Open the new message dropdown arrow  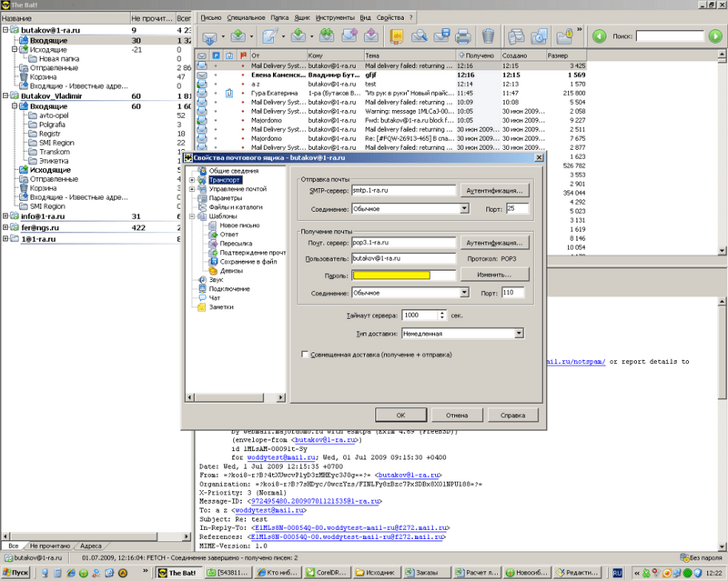284,36
